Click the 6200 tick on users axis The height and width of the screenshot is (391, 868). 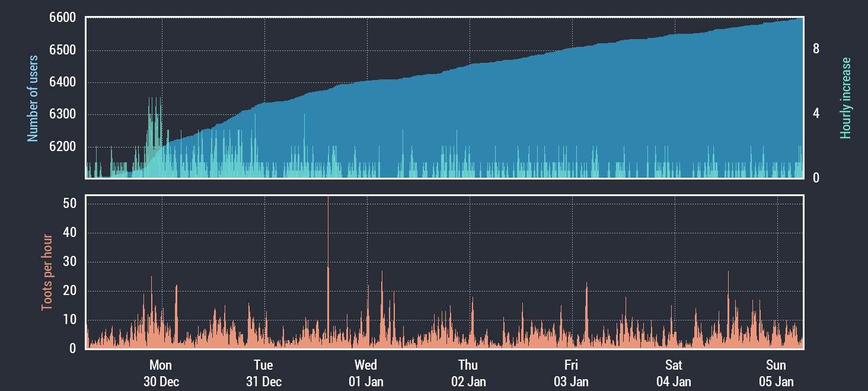pos(62,146)
